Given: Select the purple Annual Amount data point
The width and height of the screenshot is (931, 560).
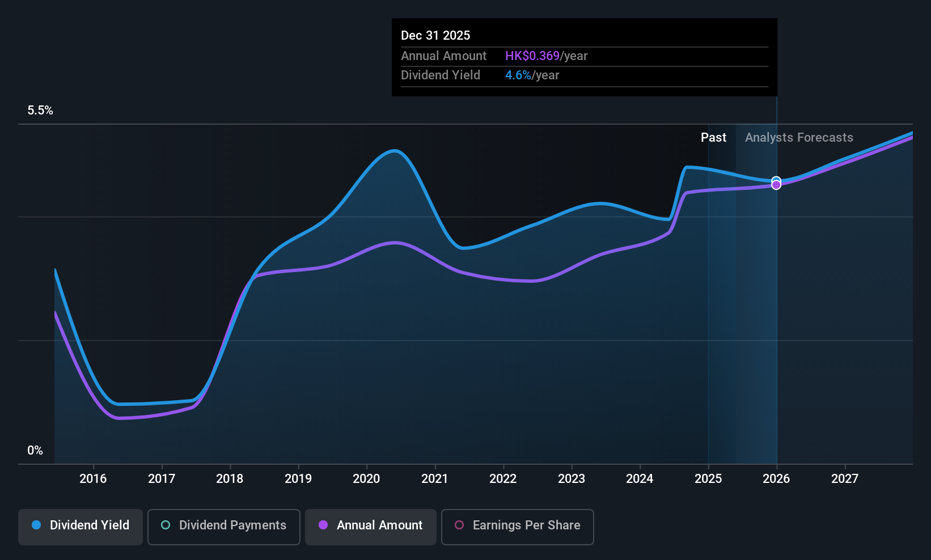Looking at the screenshot, I should click(x=776, y=185).
